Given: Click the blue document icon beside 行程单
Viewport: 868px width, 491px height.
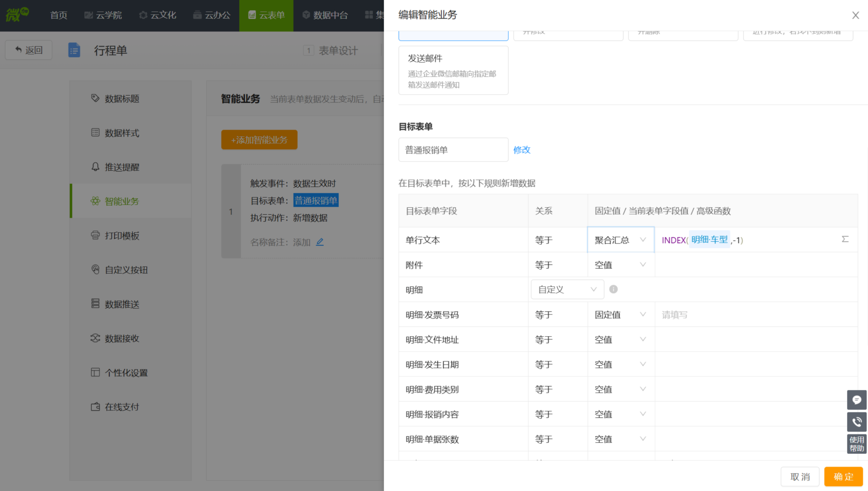Looking at the screenshot, I should 74,50.
